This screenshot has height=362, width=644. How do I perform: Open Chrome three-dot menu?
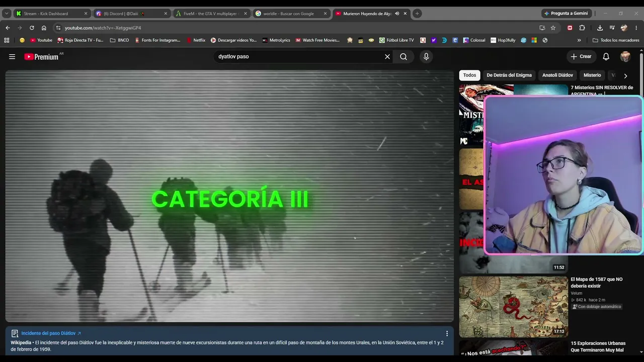pyautogui.click(x=636, y=28)
